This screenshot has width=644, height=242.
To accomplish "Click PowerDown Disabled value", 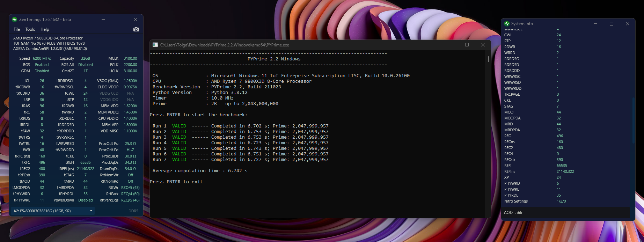I will [x=86, y=200].
